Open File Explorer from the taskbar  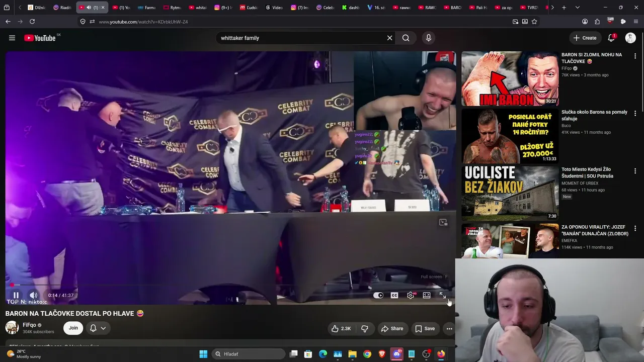click(x=352, y=354)
